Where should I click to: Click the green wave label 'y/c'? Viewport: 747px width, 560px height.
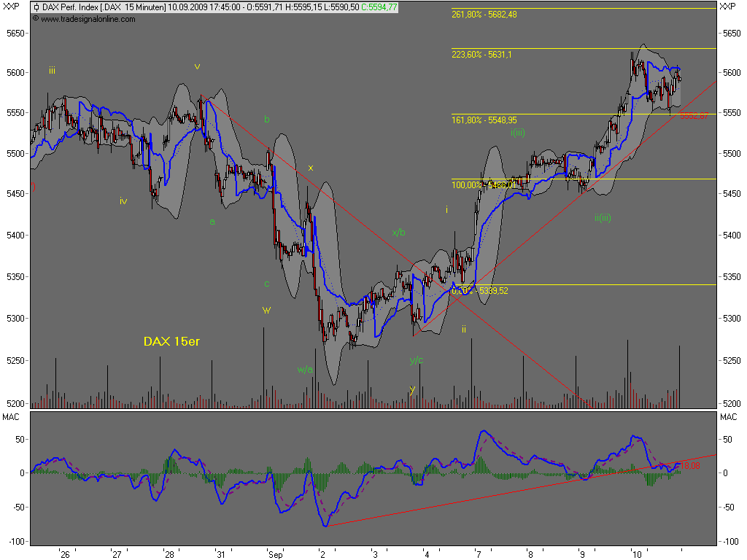417,360
